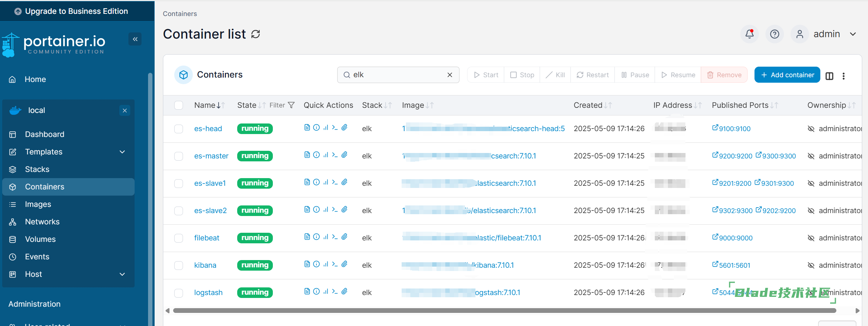This screenshot has height=326, width=868.
Task: Open logs icon for es-head container
Action: pyautogui.click(x=307, y=127)
